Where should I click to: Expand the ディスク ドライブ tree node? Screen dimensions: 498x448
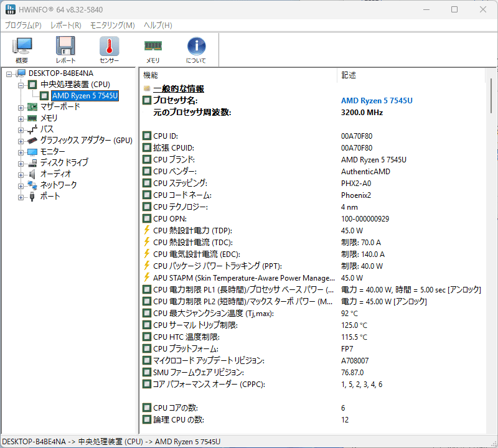[21, 163]
